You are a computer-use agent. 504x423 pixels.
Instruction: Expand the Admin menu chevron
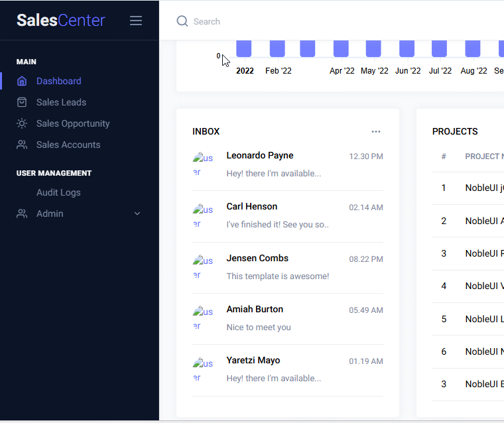pyautogui.click(x=137, y=213)
